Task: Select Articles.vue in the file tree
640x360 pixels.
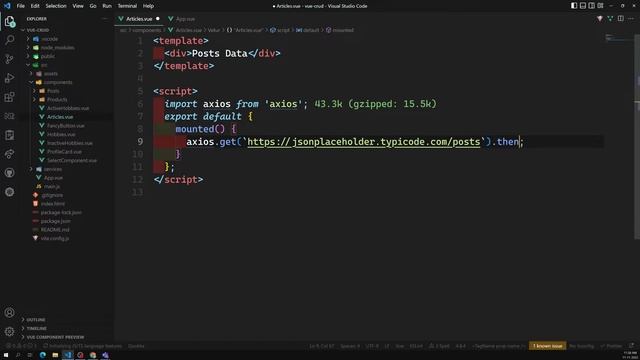Action: [x=60, y=117]
